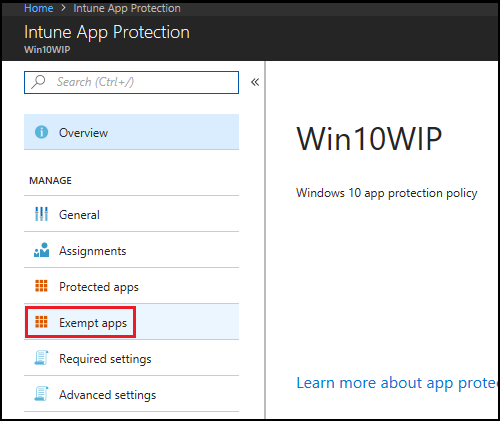Click the Intune App Protection breadcrumb
500x421 pixels.
coord(127,8)
